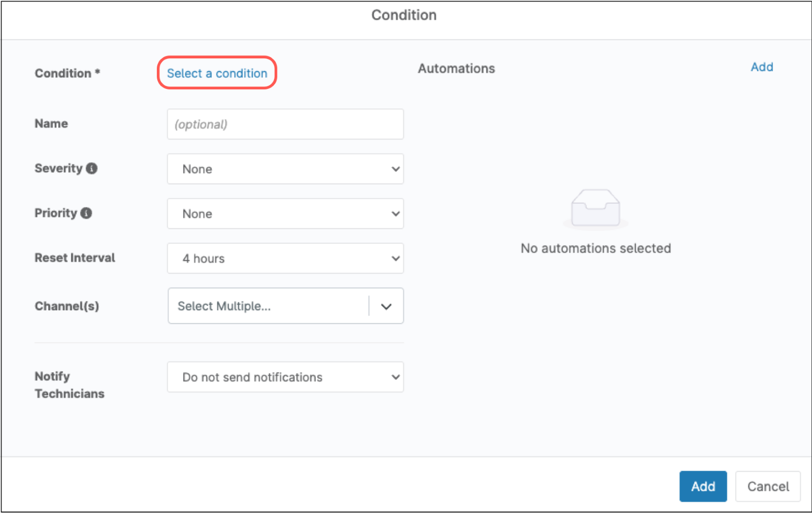Click Select a condition link
812x513 pixels.
tap(216, 73)
